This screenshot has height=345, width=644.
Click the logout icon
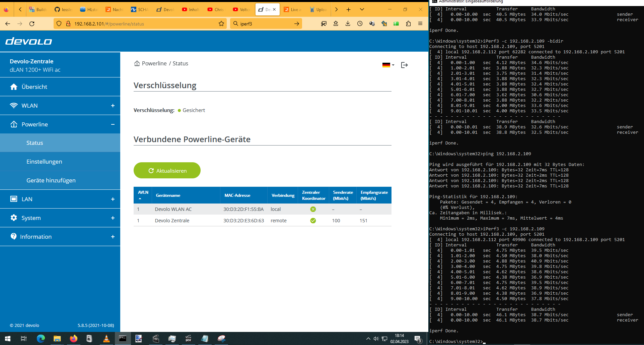[404, 65]
